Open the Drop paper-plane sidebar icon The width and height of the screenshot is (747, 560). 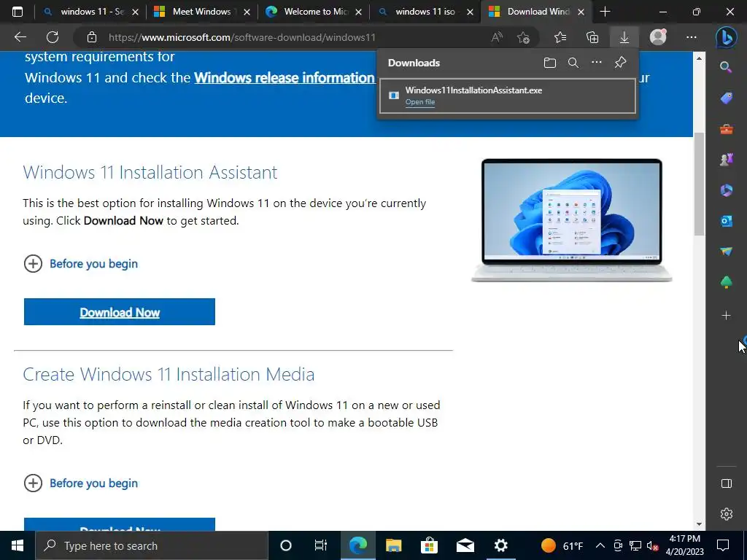tap(726, 252)
